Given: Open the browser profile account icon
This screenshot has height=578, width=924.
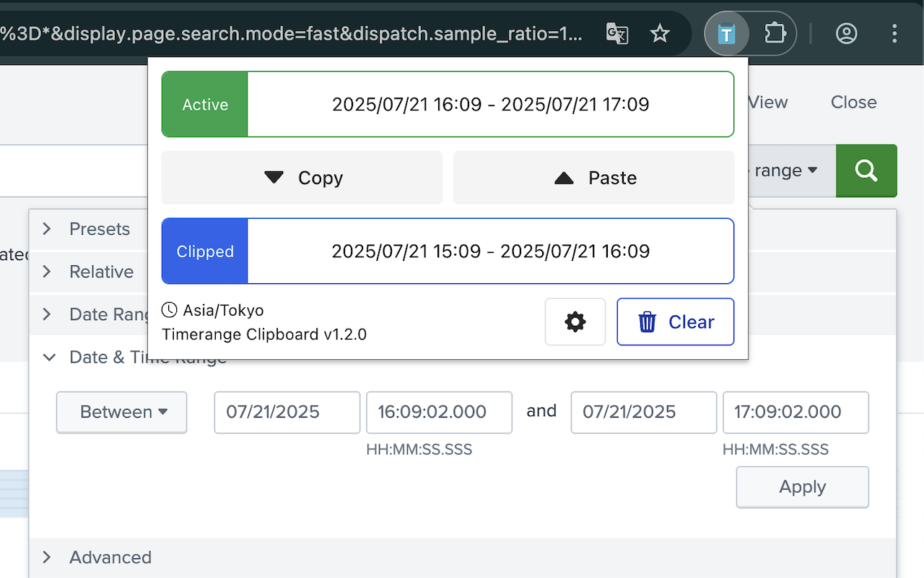Looking at the screenshot, I should pos(846,33).
